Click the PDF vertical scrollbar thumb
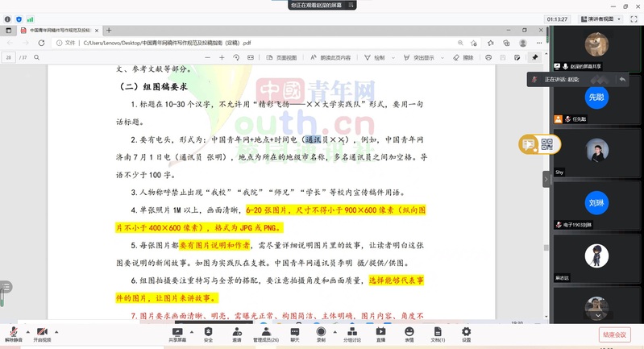Image resolution: width=644 pixels, height=349 pixels. 546,247
